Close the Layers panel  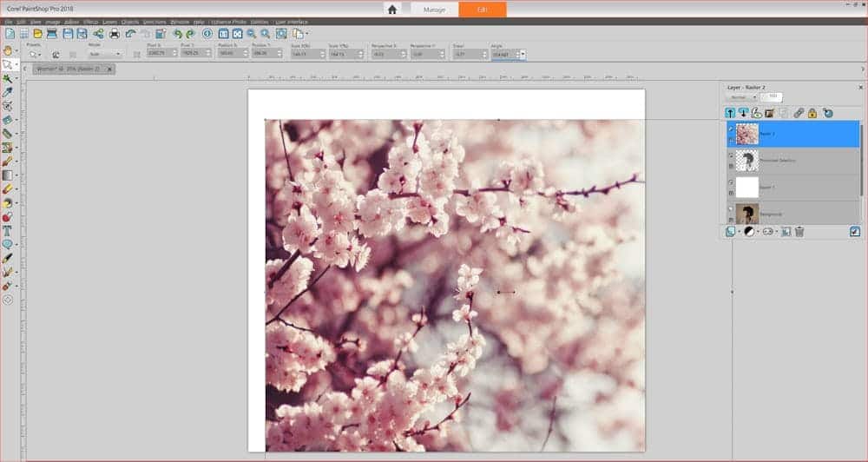click(860, 87)
